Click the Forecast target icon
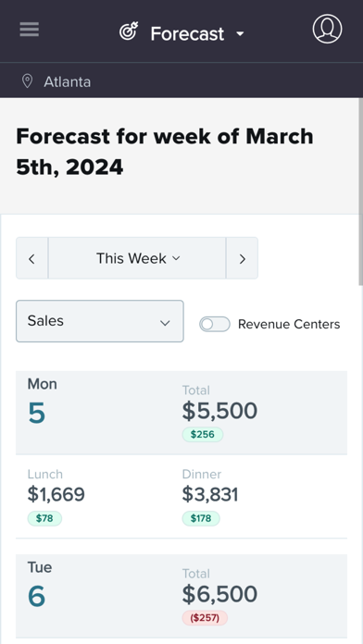This screenshot has height=644, width=363. (x=129, y=31)
